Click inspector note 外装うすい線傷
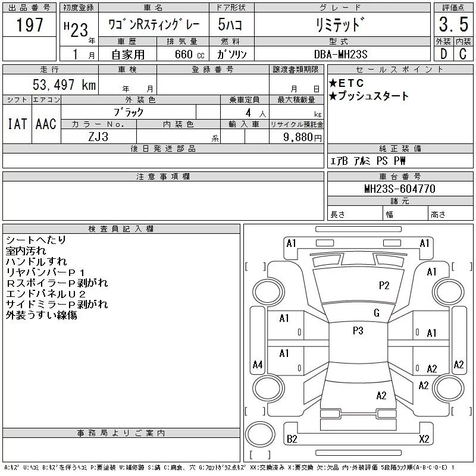This screenshot has width=476, height=476. (x=41, y=315)
